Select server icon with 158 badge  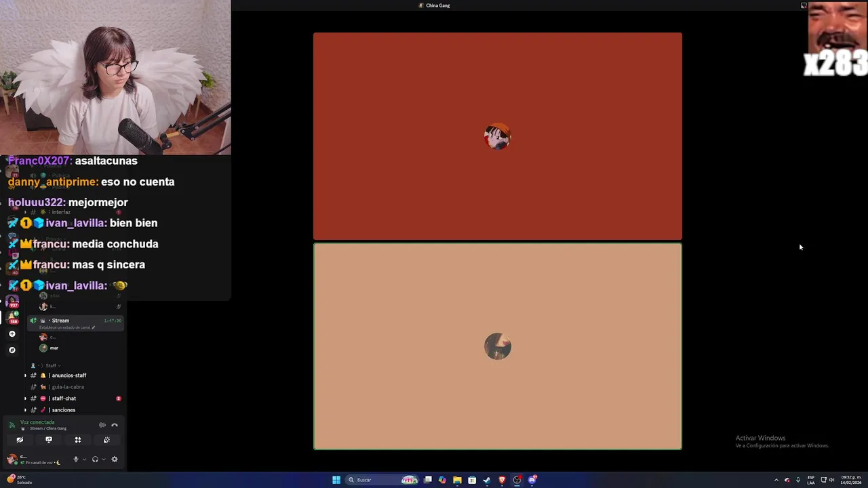click(12, 318)
